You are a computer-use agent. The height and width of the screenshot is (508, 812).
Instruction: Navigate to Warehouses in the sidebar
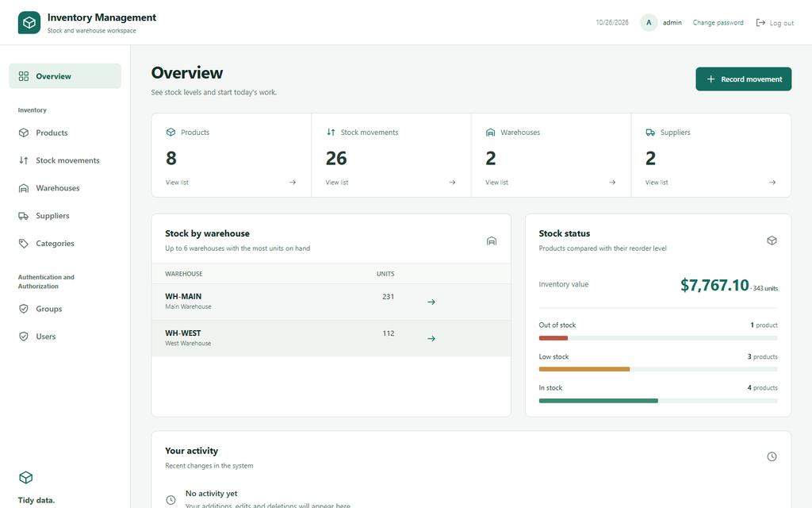click(x=65, y=188)
